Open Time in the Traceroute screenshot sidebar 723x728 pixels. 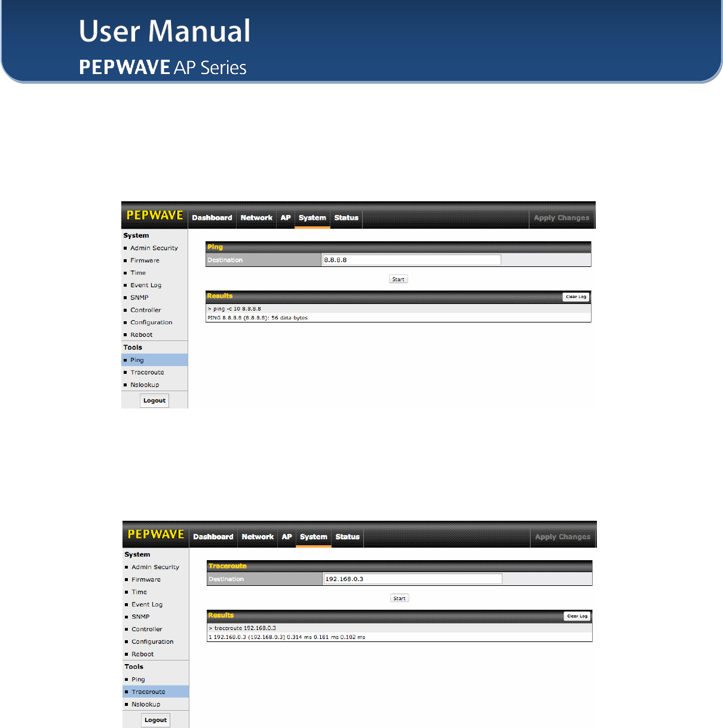point(139,592)
